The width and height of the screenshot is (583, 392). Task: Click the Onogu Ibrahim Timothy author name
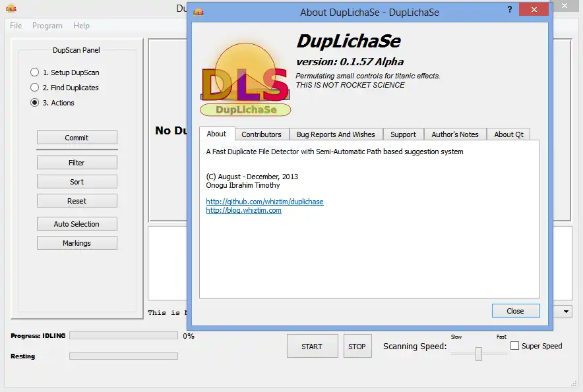(x=243, y=185)
